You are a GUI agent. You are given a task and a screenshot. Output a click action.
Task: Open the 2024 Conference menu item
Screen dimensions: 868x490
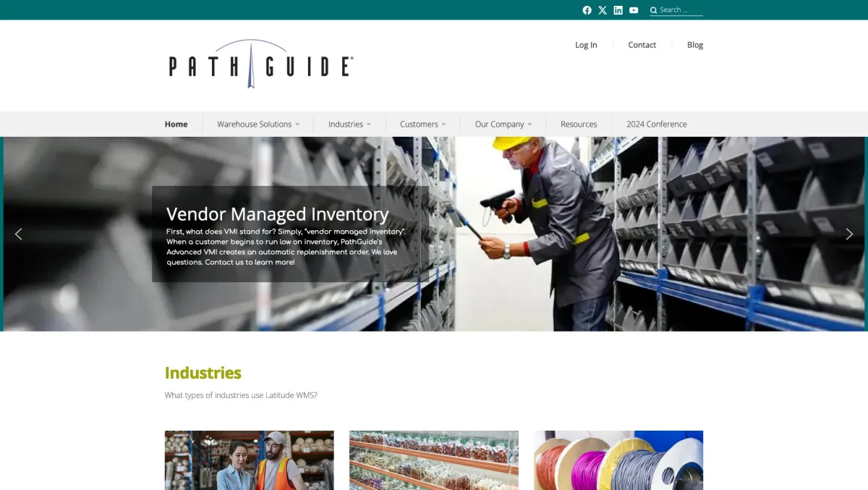click(657, 124)
